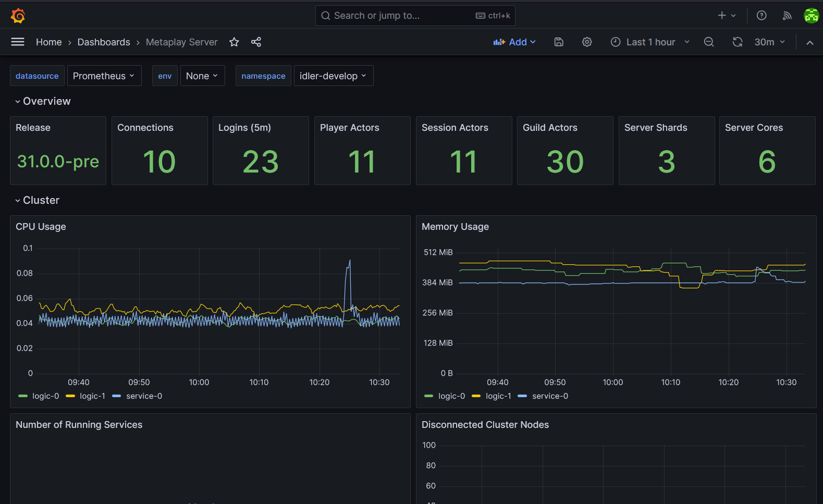
Task: Click Number of Running Services panel title
Action: click(x=79, y=425)
